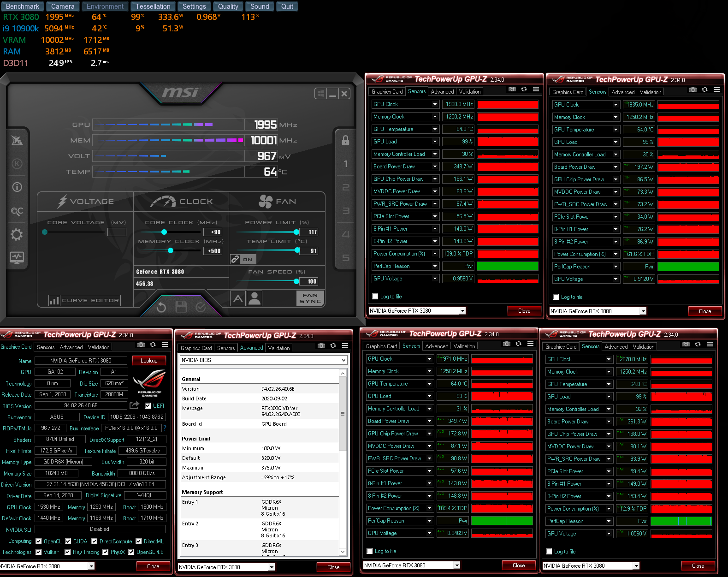Viewport: 728px width, 577px height.
Task: Take screenshot in top-middle GPU-Z window
Action: (x=512, y=89)
